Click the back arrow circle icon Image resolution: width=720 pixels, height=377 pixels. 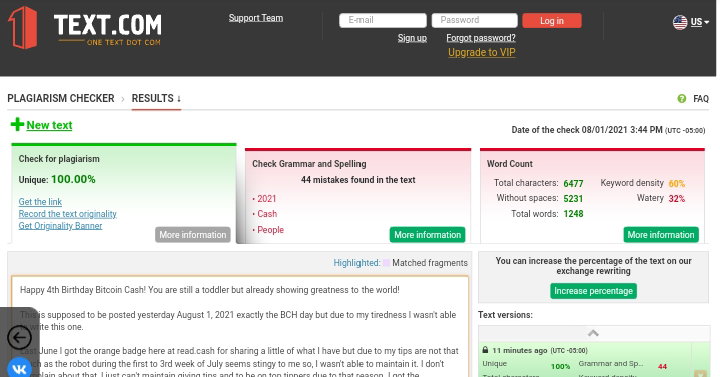click(x=19, y=338)
